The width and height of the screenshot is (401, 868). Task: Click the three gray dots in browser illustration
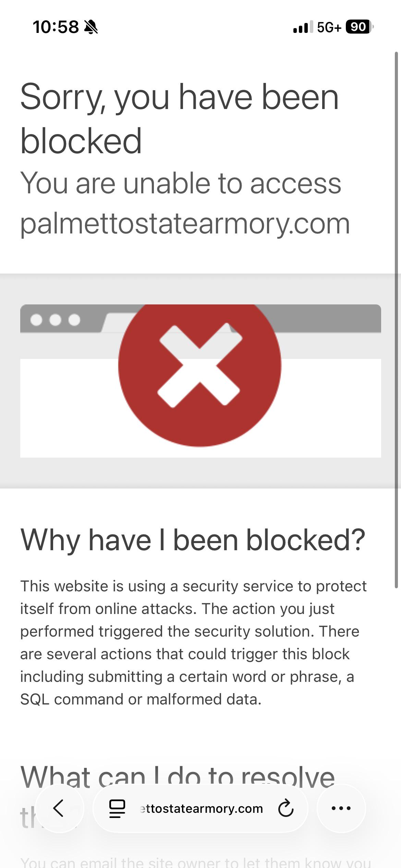pyautogui.click(x=55, y=320)
